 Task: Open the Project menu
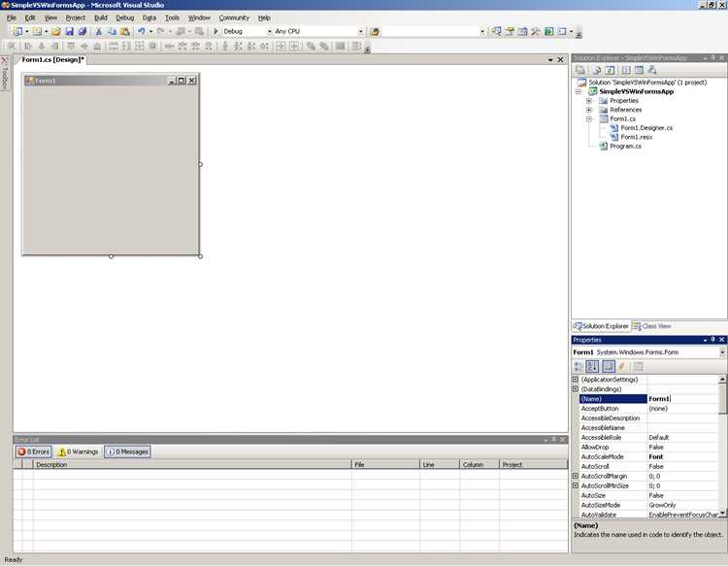coord(75,17)
